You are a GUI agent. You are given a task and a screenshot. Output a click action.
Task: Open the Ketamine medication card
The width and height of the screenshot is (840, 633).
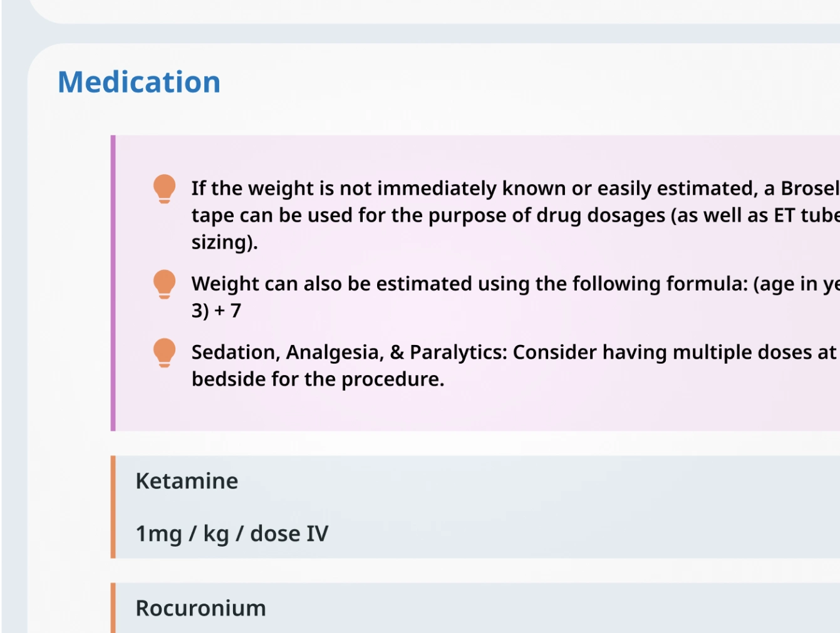point(475,507)
